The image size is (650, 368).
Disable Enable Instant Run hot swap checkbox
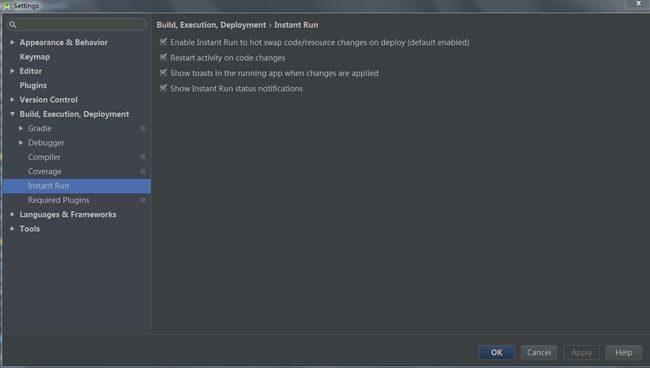coord(163,42)
